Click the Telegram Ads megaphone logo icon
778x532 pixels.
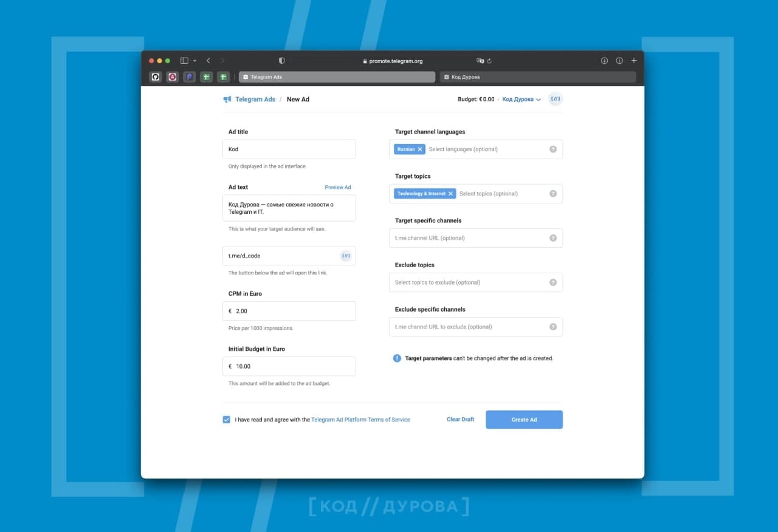pyautogui.click(x=227, y=99)
